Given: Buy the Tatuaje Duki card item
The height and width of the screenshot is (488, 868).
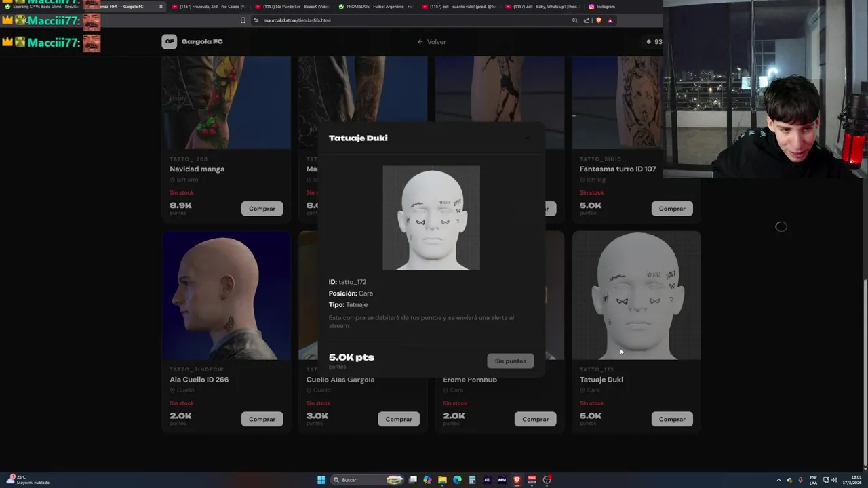Looking at the screenshot, I should click(x=672, y=419).
